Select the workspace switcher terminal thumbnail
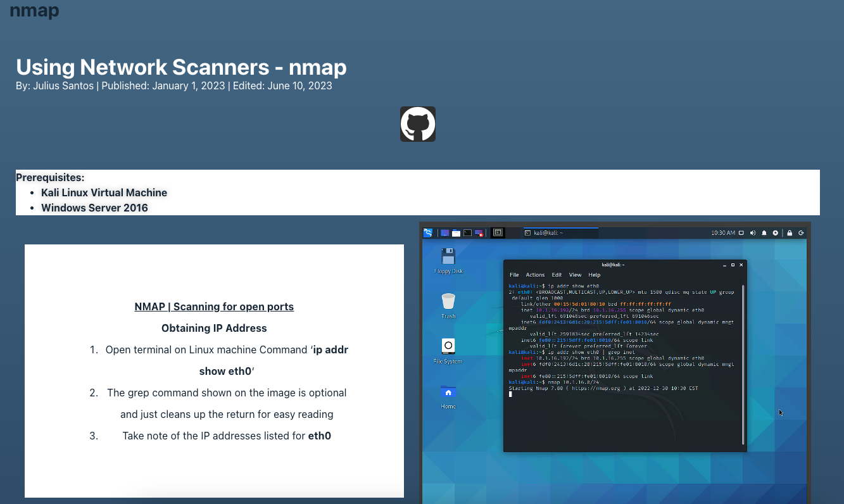Viewport: 844px width, 504px height. coord(498,232)
